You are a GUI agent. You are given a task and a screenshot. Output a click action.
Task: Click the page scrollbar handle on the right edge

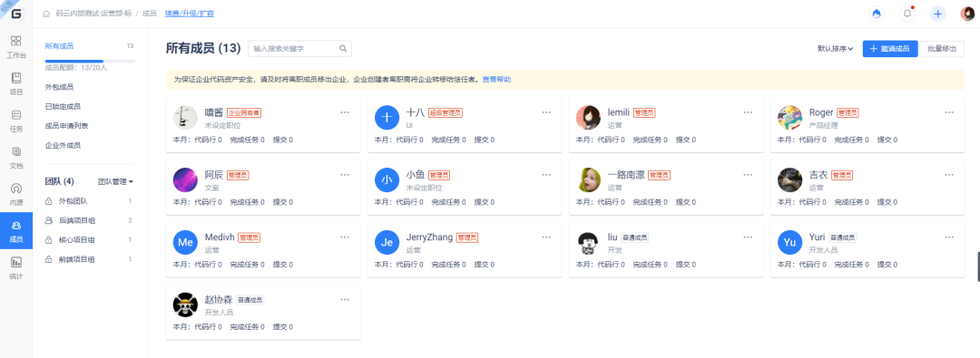click(x=978, y=266)
